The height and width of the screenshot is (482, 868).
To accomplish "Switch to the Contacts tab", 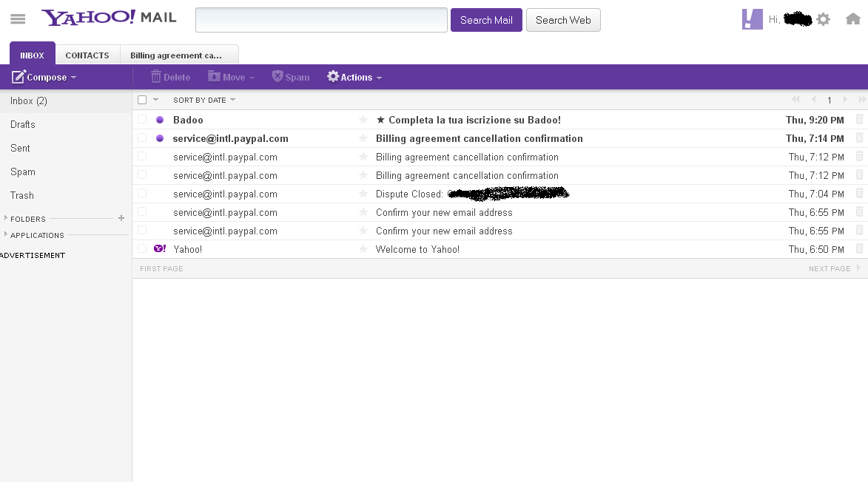I will tap(87, 55).
